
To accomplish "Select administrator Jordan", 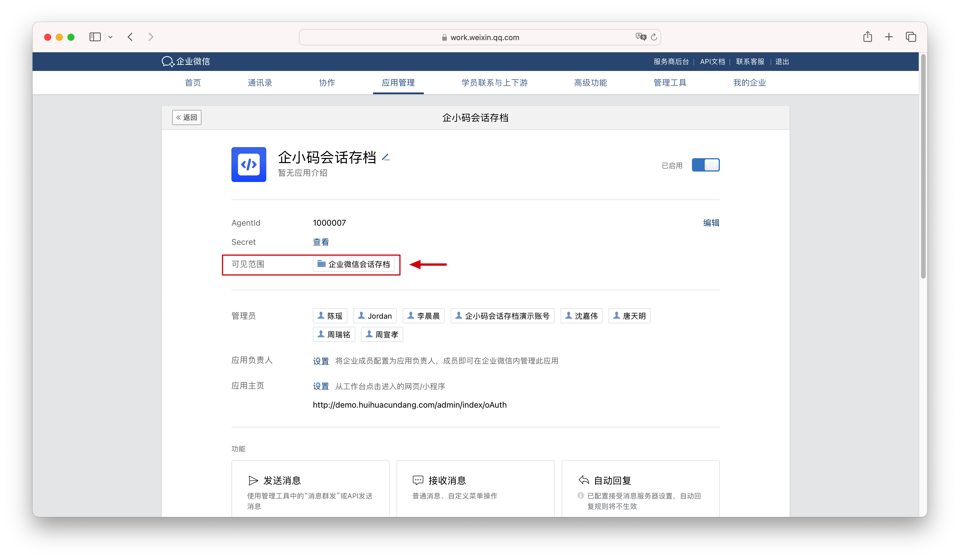I will 375,316.
